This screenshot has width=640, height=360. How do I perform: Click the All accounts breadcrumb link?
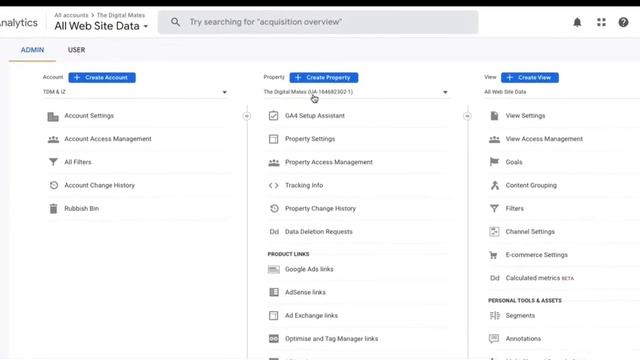click(x=71, y=15)
